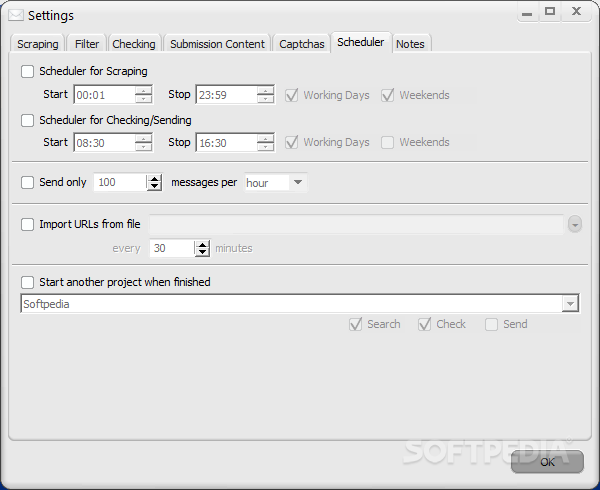Click the Settings envelope icon in title bar
Viewport: 600px width, 490px height.
pyautogui.click(x=16, y=15)
